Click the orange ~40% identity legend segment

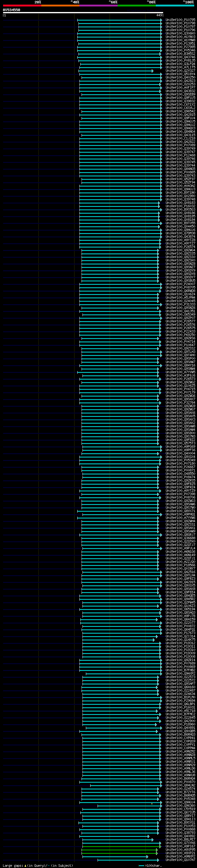tap(60, 6)
